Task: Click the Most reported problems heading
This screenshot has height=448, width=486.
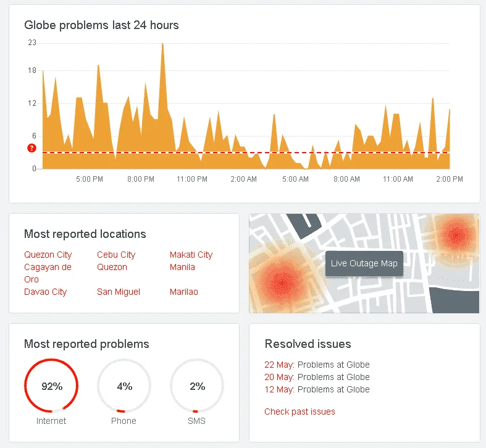Action: (x=86, y=344)
